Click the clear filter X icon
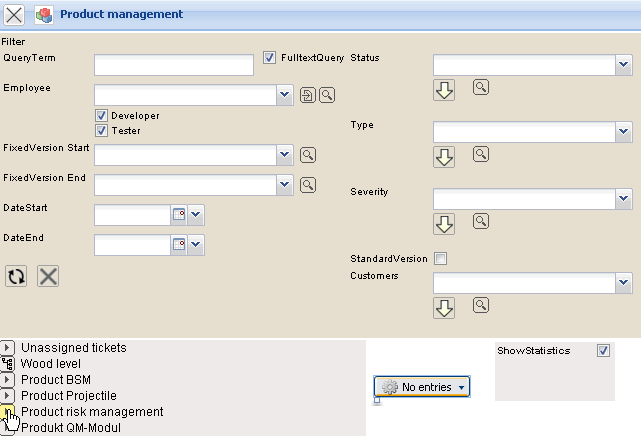 [48, 276]
